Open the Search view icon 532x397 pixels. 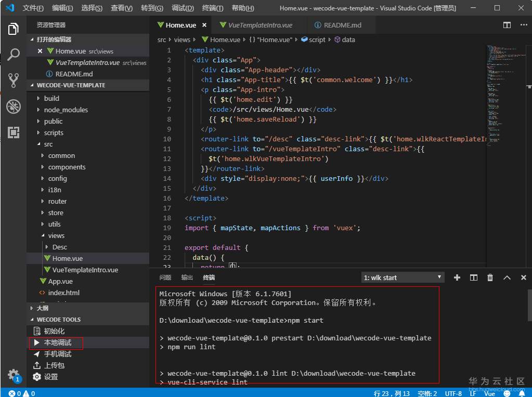point(14,55)
